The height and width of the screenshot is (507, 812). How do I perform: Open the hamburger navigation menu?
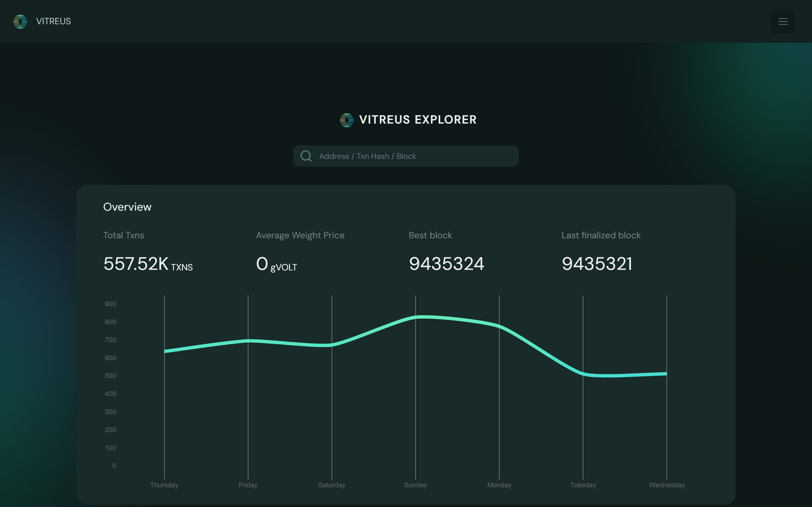[783, 21]
